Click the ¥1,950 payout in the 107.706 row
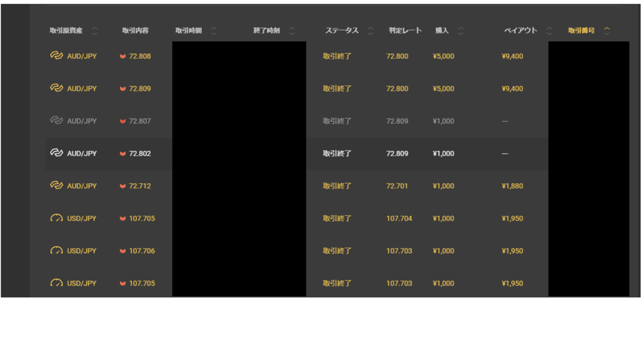The image size is (644, 362). [513, 250]
